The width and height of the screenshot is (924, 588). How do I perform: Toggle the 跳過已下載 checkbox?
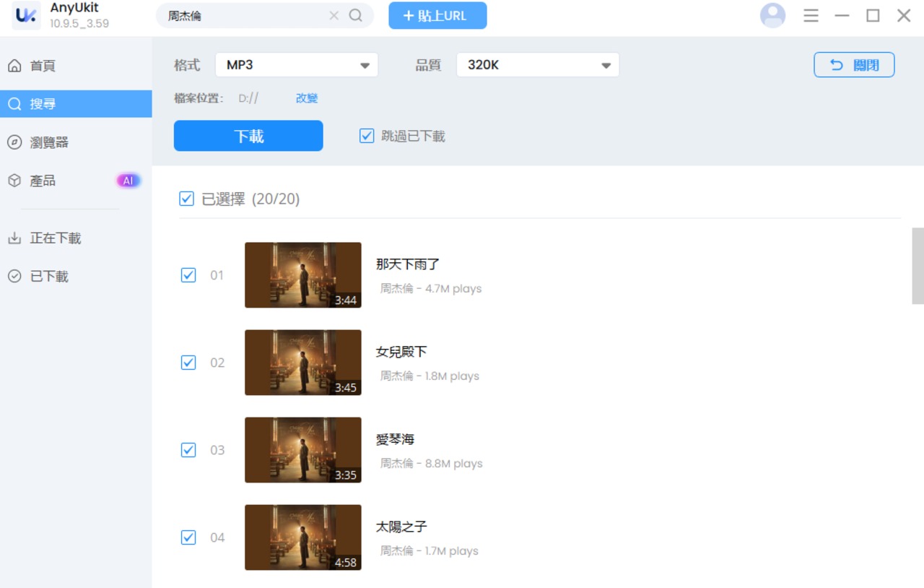367,136
